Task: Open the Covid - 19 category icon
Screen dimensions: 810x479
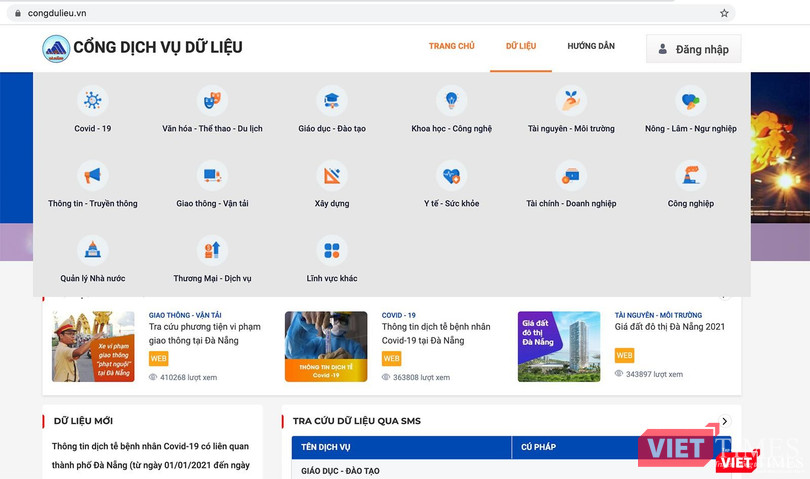Action: coord(92,100)
